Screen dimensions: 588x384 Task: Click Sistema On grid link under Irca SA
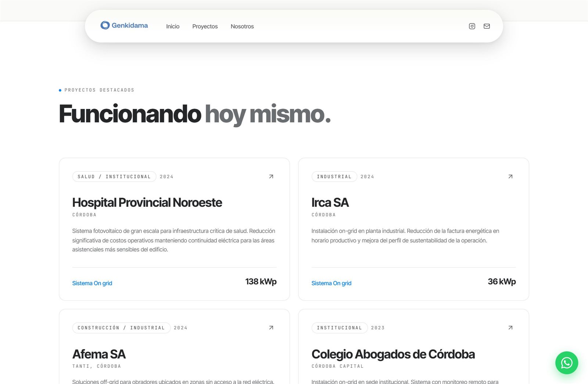pos(331,283)
